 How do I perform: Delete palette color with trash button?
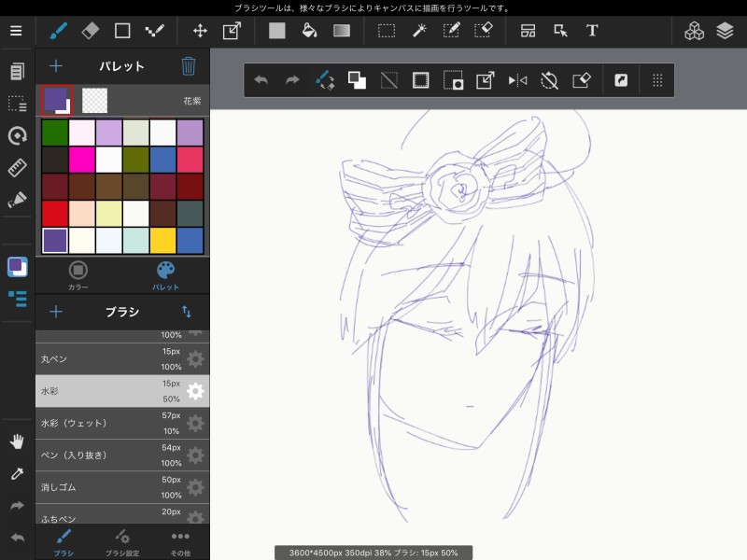coord(188,66)
